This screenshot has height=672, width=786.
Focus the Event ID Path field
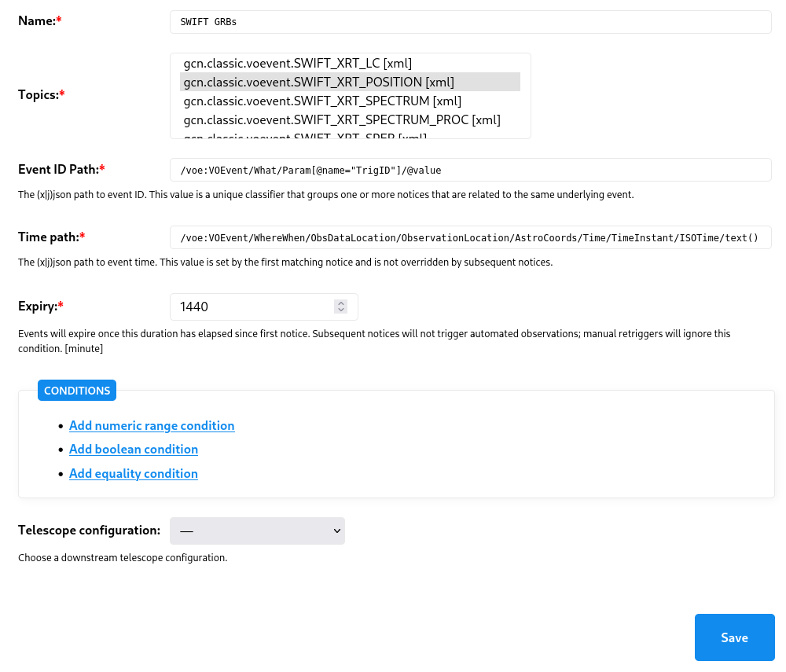click(x=470, y=170)
